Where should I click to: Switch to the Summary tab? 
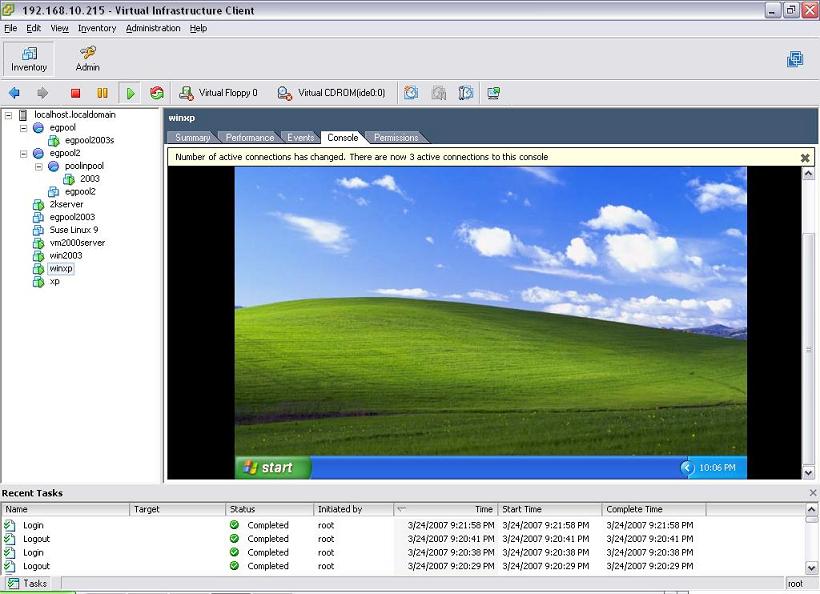click(x=192, y=138)
